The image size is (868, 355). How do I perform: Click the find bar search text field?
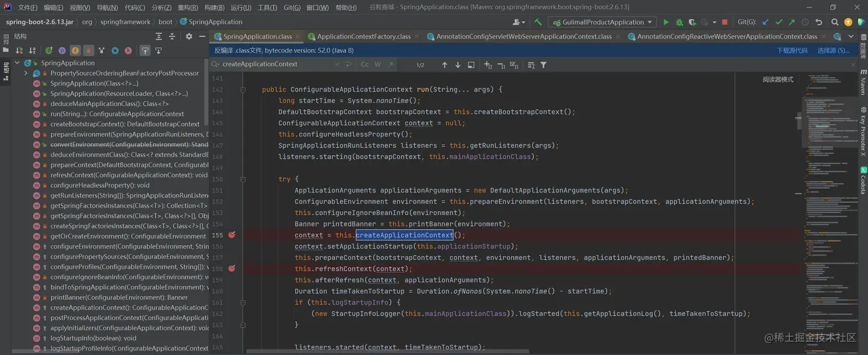pyautogui.click(x=278, y=64)
